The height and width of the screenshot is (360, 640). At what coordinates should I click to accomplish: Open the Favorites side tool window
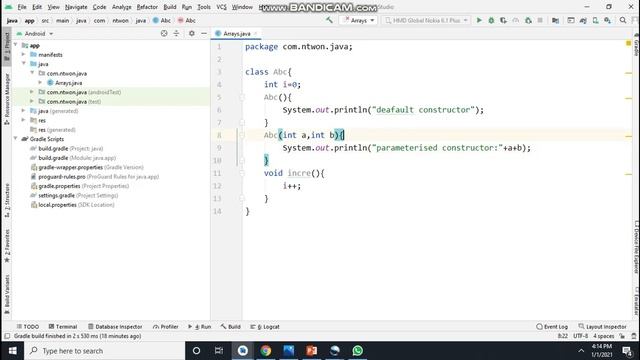coord(7,246)
